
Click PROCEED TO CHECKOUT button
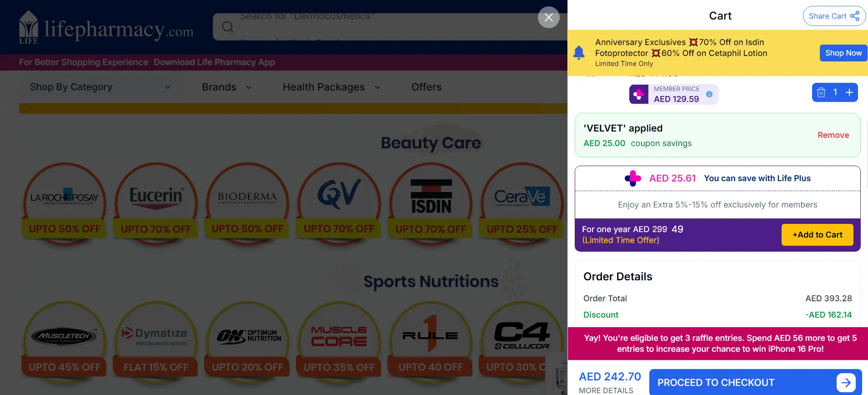pos(755,382)
